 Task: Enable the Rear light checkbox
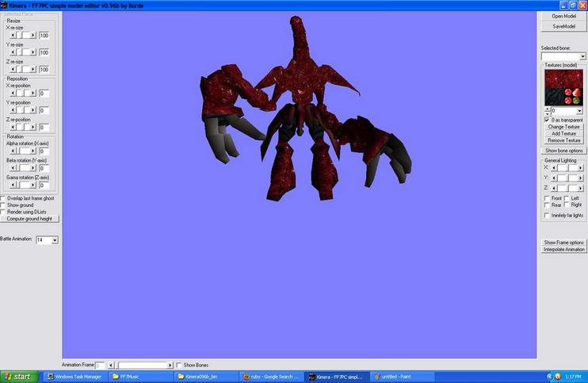pyautogui.click(x=547, y=205)
